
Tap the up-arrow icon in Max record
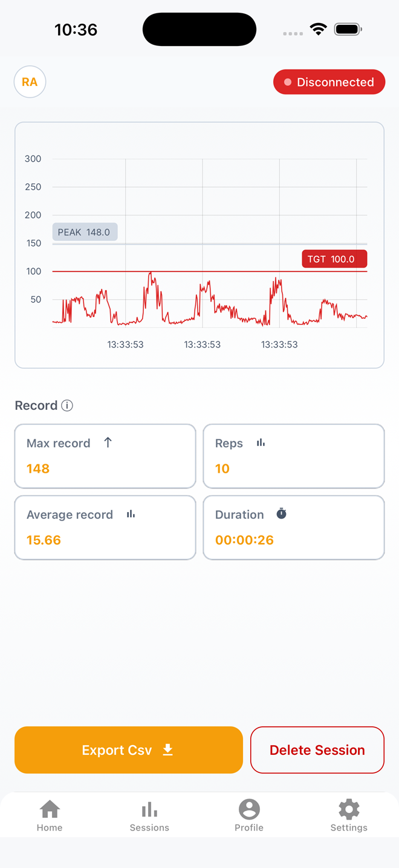tap(108, 442)
